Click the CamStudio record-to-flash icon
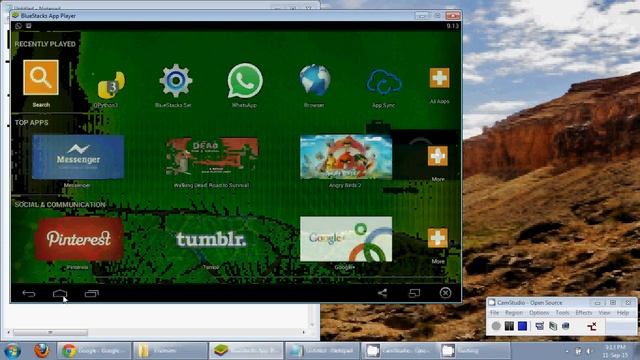640x360 pixels. point(566,326)
